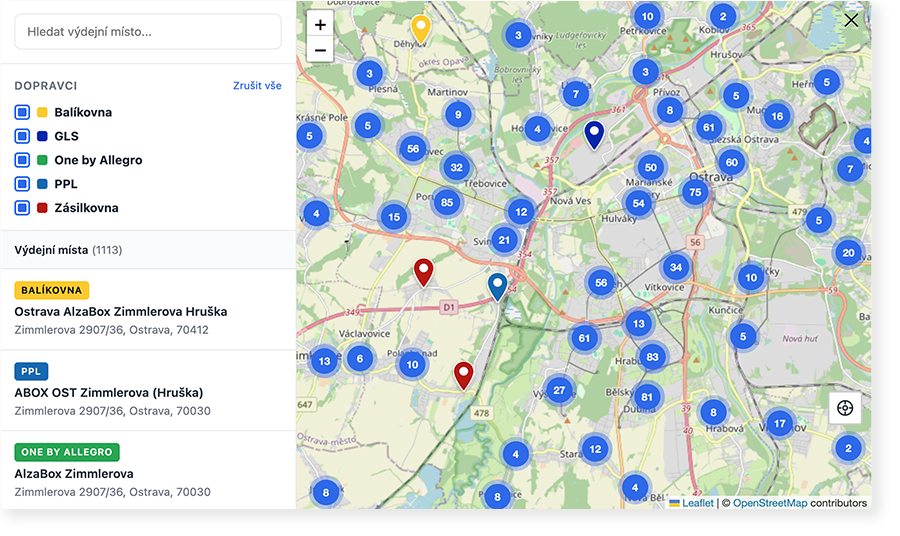The width and height of the screenshot is (900, 536).
Task: Open the OpenStreetMap contributors link
Action: (x=770, y=503)
